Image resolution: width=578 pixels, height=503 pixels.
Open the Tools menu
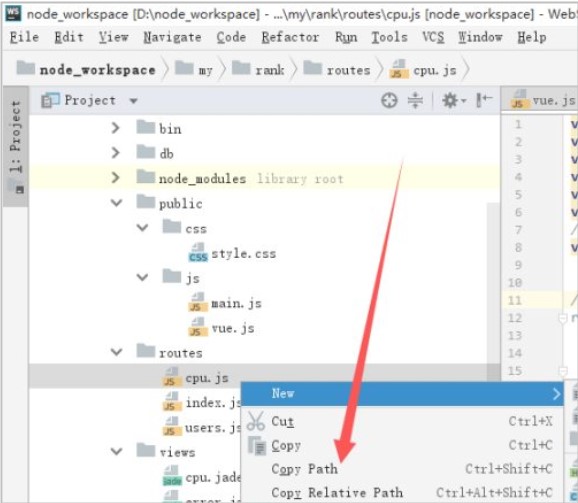pos(389,37)
